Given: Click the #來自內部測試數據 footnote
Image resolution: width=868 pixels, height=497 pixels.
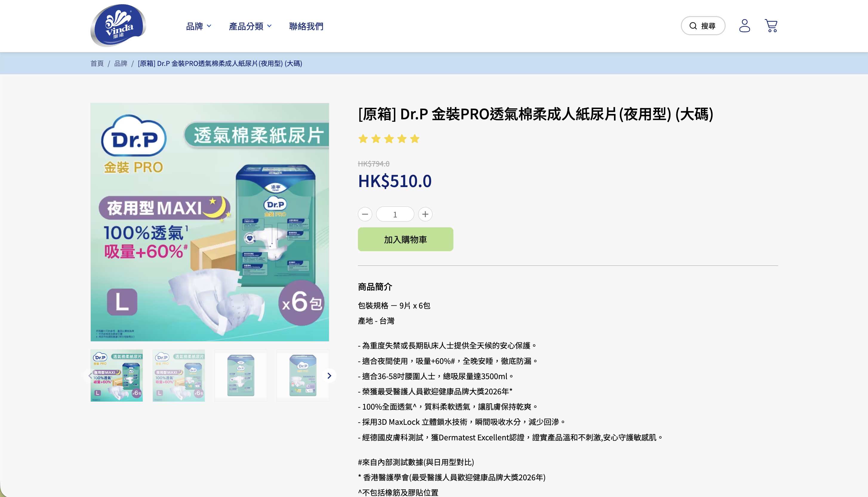Looking at the screenshot, I should pos(416,462).
